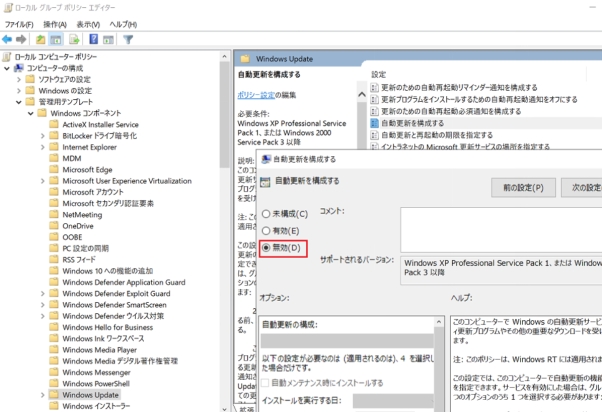602x412 pixels.
Task: Click the RSS フィード folder icon
Action: (x=54, y=259)
